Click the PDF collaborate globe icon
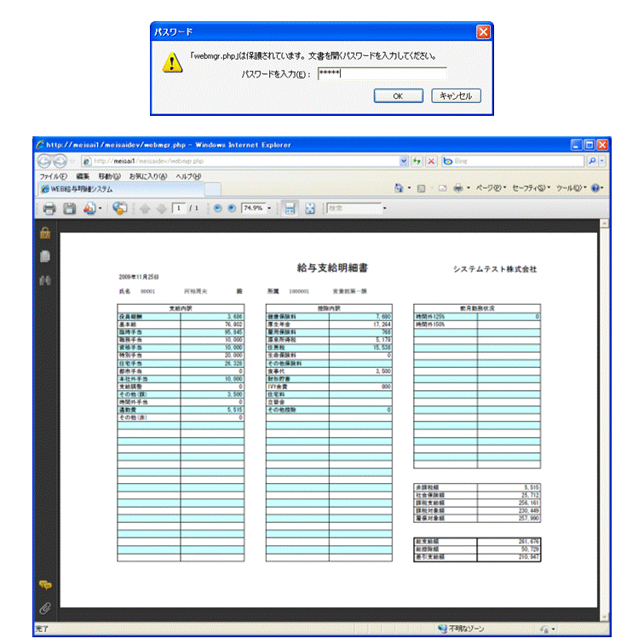Viewport: 644px width, 644px height. [119, 208]
